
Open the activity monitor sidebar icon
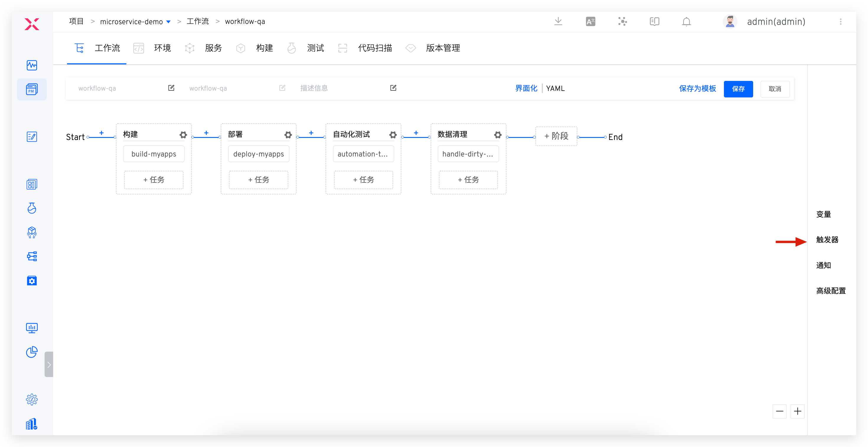click(32, 65)
